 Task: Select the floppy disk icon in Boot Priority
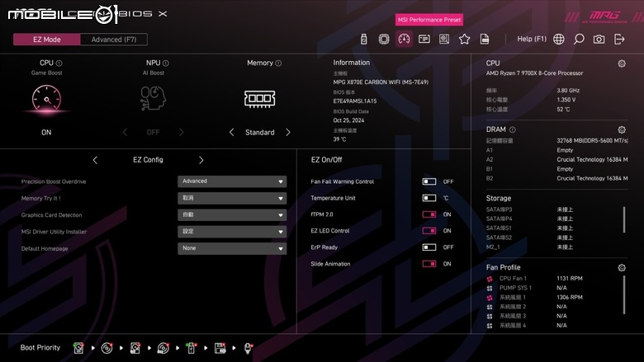220,348
